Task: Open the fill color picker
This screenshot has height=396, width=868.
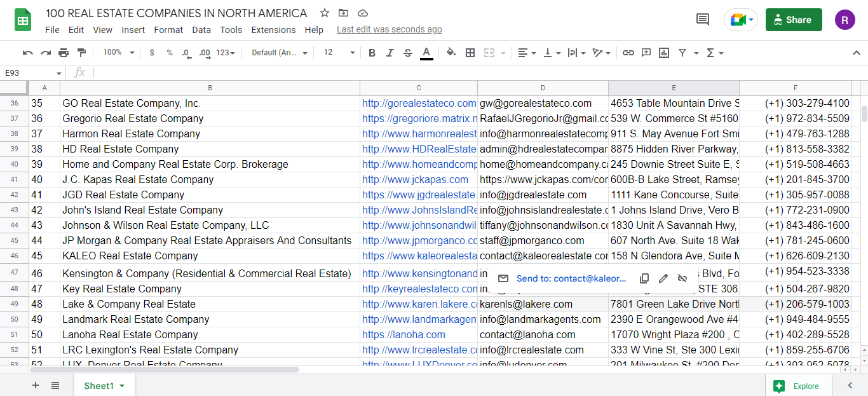Action: [x=451, y=53]
